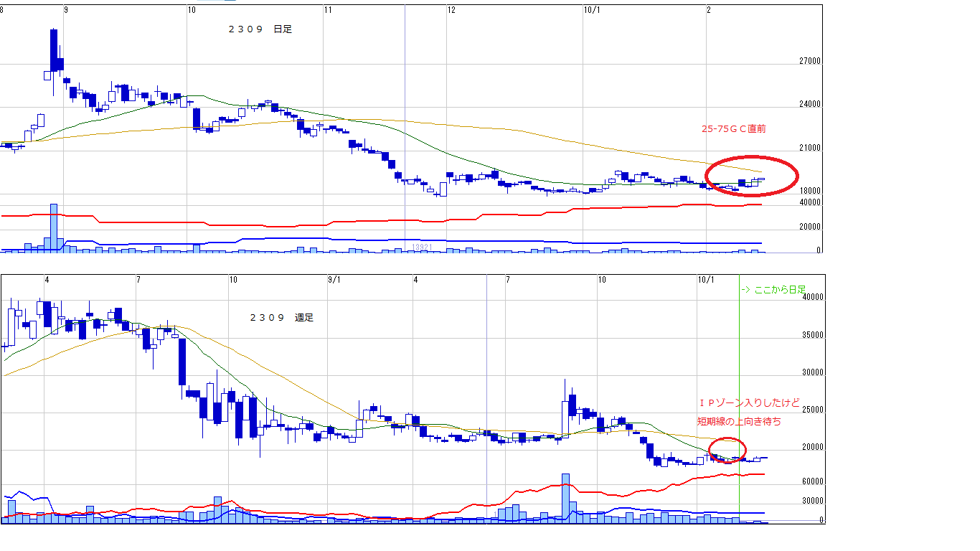The image size is (980, 551).
Task: Click the 27000 price label on daily axis
Action: pyautogui.click(x=811, y=62)
